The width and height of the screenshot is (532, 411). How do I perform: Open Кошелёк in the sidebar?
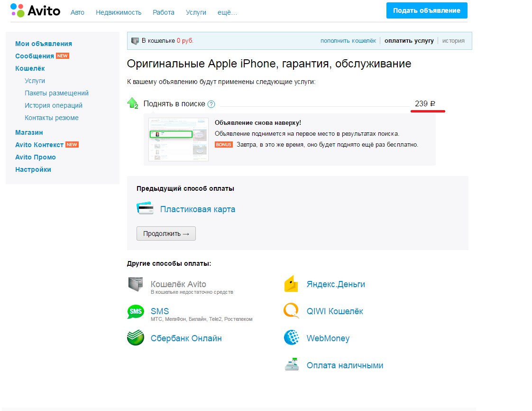[x=30, y=69]
